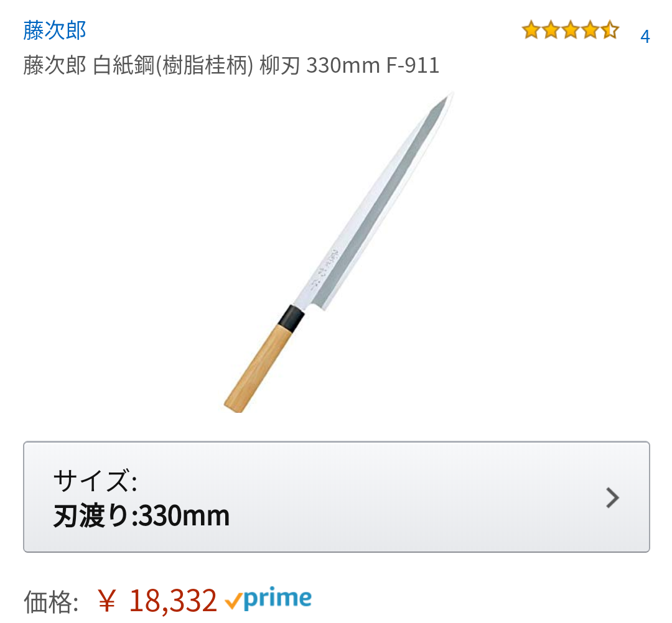Click the orange prime checkmark icon
The height and width of the screenshot is (623, 672).
click(233, 601)
